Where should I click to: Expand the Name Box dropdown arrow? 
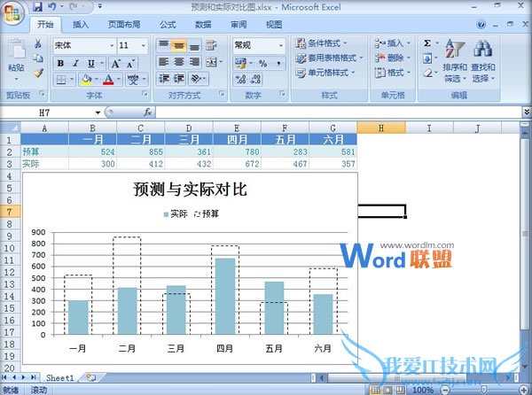(98, 112)
